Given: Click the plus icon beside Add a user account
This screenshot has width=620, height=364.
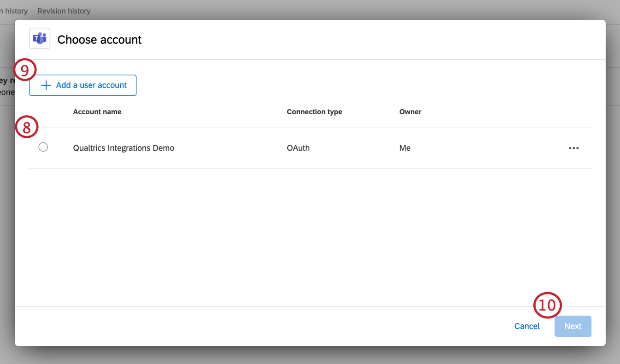Looking at the screenshot, I should (46, 85).
